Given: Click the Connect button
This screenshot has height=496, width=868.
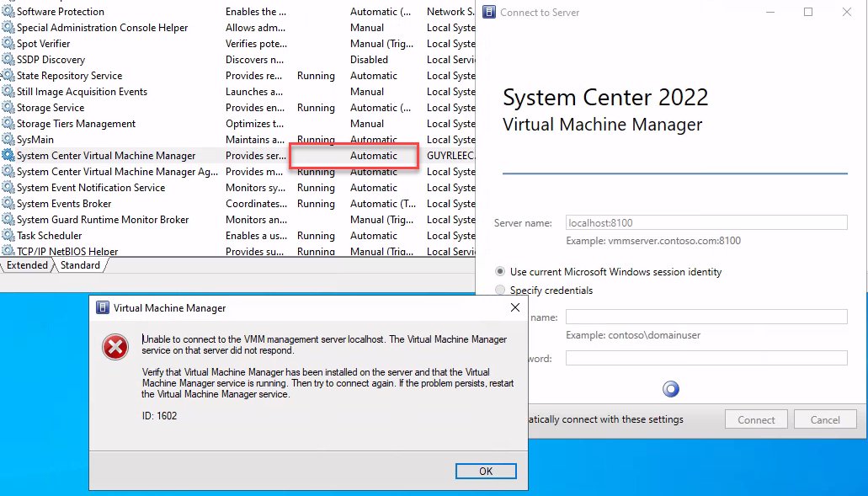Looking at the screenshot, I should [756, 419].
